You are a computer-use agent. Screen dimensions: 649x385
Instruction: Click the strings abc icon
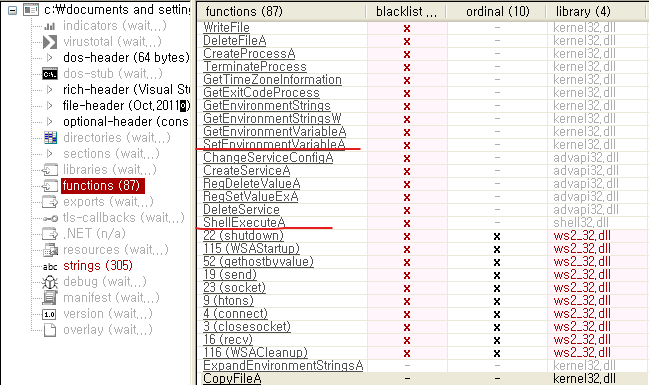pos(50,266)
